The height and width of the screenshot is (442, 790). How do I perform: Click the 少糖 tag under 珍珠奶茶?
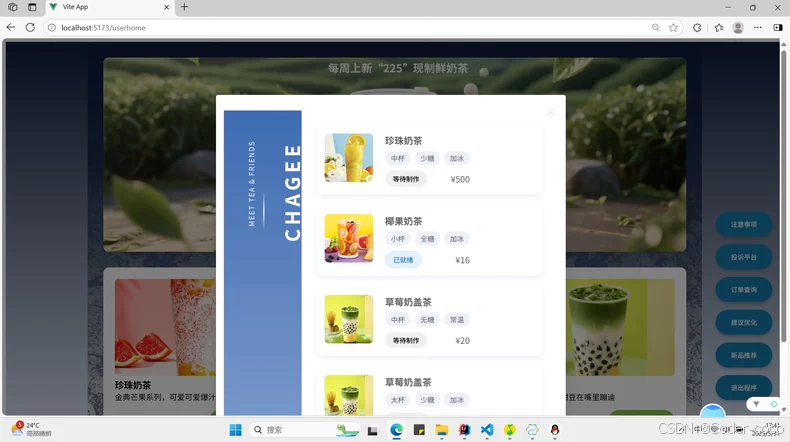click(427, 158)
